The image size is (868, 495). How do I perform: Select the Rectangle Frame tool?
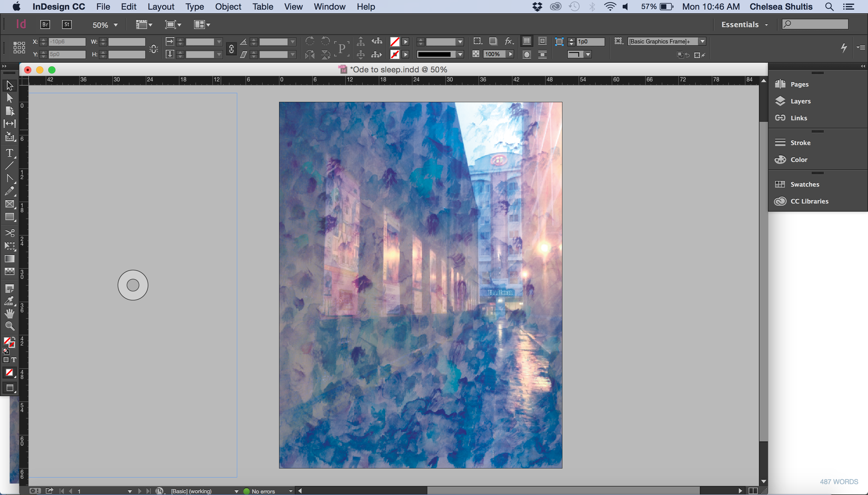pos(10,204)
